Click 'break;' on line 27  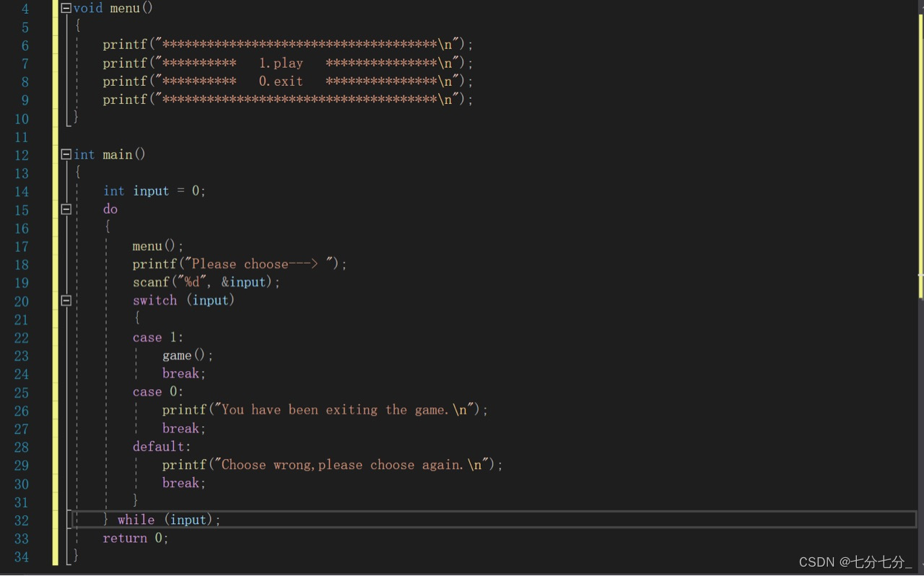click(x=184, y=428)
